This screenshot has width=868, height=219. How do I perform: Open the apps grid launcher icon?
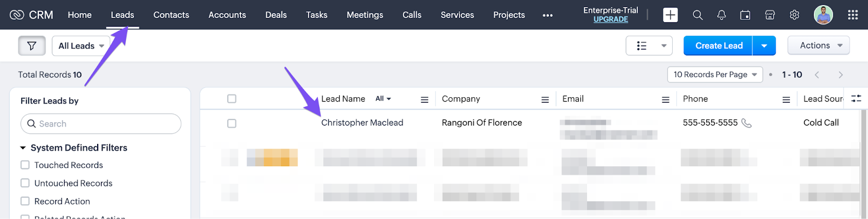[853, 15]
